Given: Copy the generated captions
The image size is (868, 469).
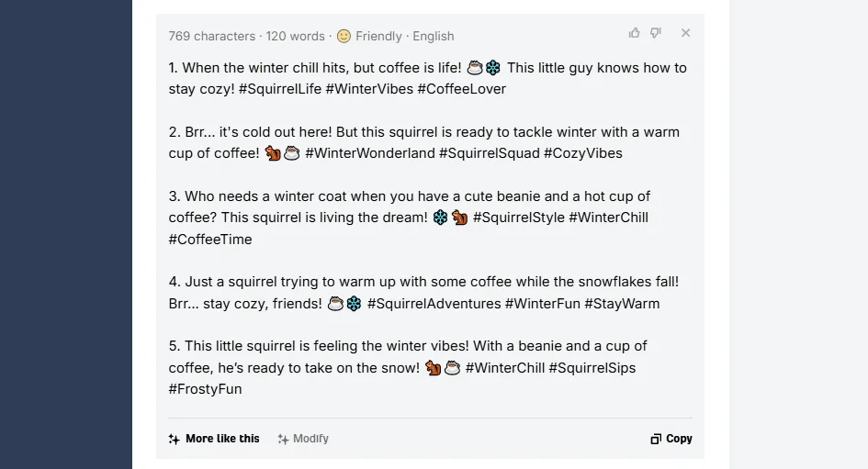Looking at the screenshot, I should pyautogui.click(x=671, y=439).
